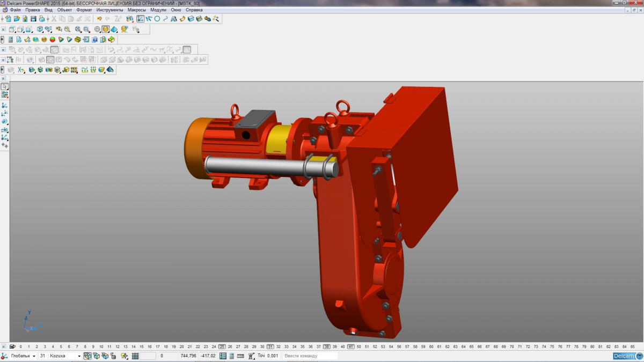Toggle level 31 visibility
The width and height of the screenshot is (644, 362).
coord(270,346)
